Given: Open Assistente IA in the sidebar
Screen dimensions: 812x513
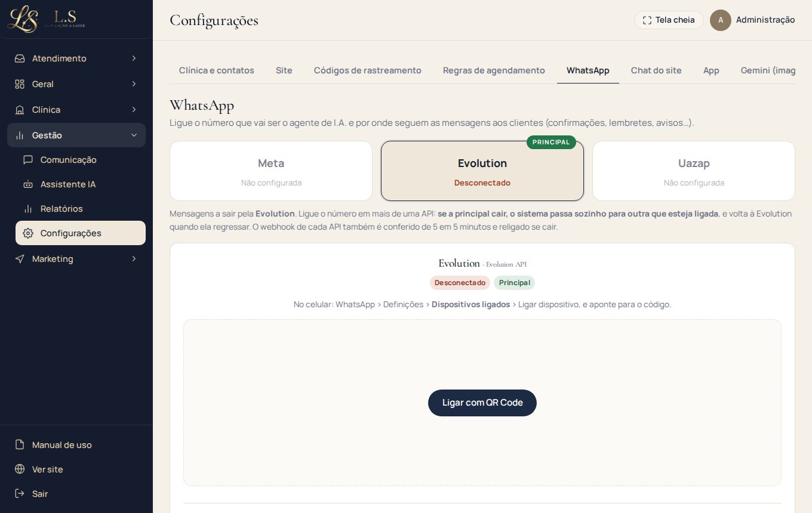Looking at the screenshot, I should click(x=81, y=184).
